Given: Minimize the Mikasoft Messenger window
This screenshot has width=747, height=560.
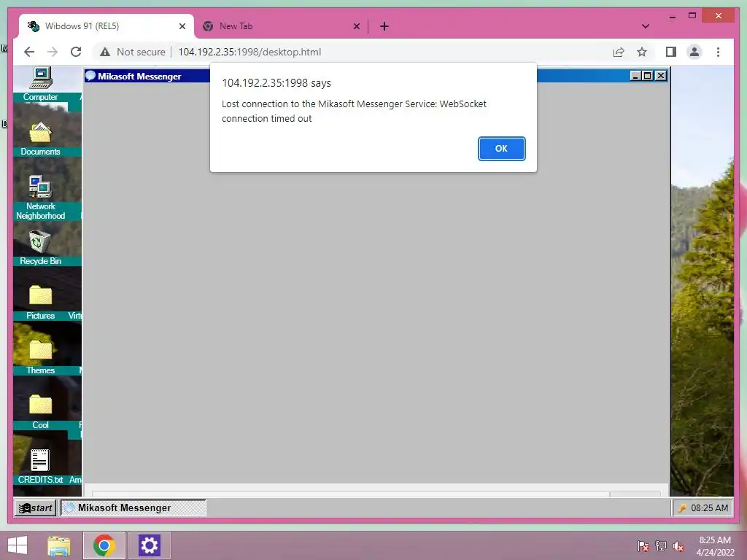Looking at the screenshot, I should point(635,76).
